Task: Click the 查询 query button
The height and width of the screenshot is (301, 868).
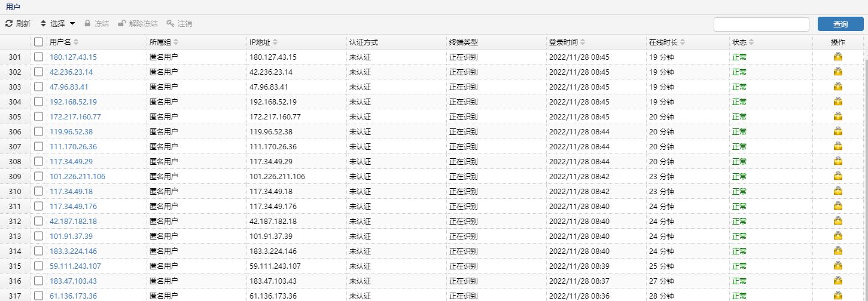Action: [x=840, y=24]
